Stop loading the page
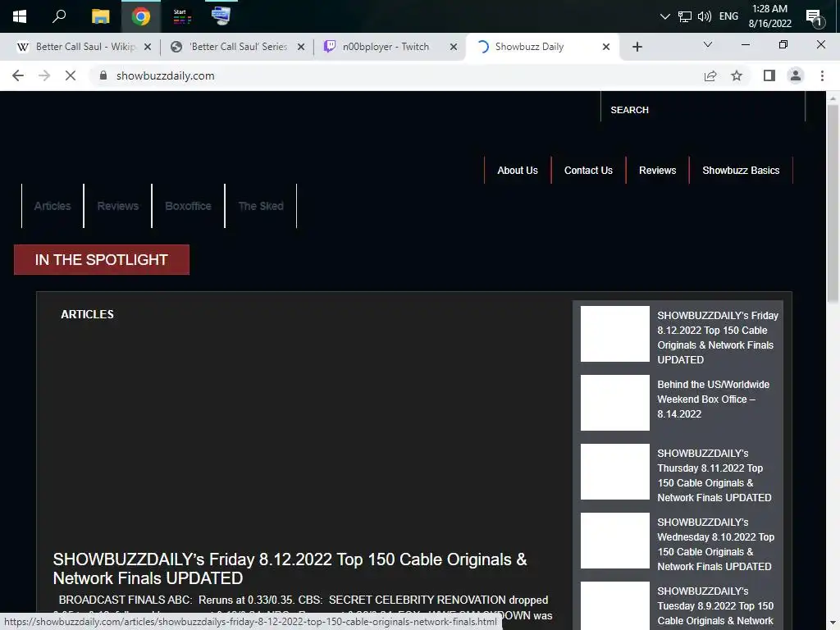Image resolution: width=840 pixels, height=630 pixels. point(71,75)
